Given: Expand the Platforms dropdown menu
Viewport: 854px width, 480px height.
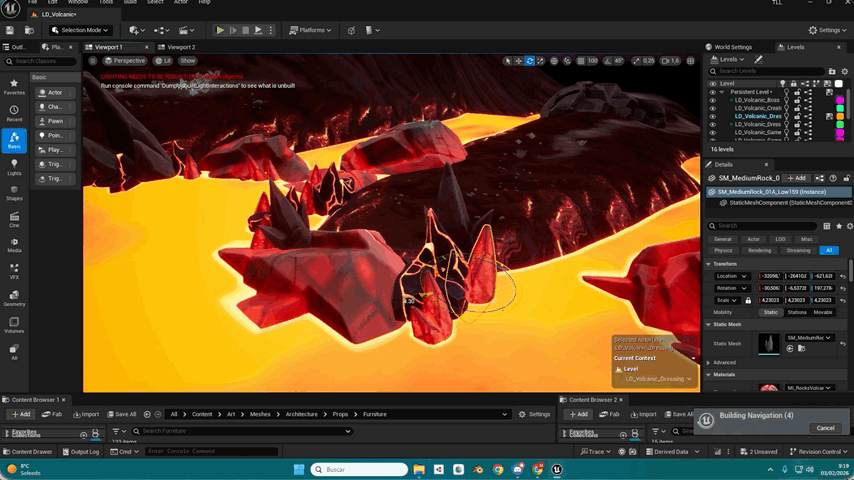Looking at the screenshot, I should point(310,30).
